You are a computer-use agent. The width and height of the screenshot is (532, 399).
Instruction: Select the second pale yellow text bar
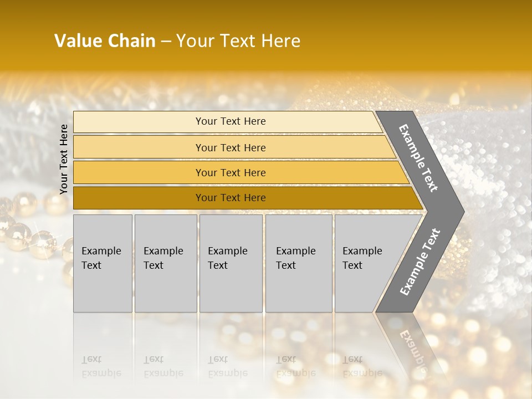point(230,147)
